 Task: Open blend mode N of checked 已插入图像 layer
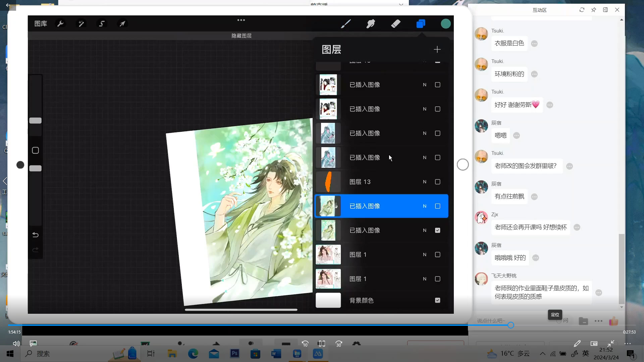(x=425, y=230)
